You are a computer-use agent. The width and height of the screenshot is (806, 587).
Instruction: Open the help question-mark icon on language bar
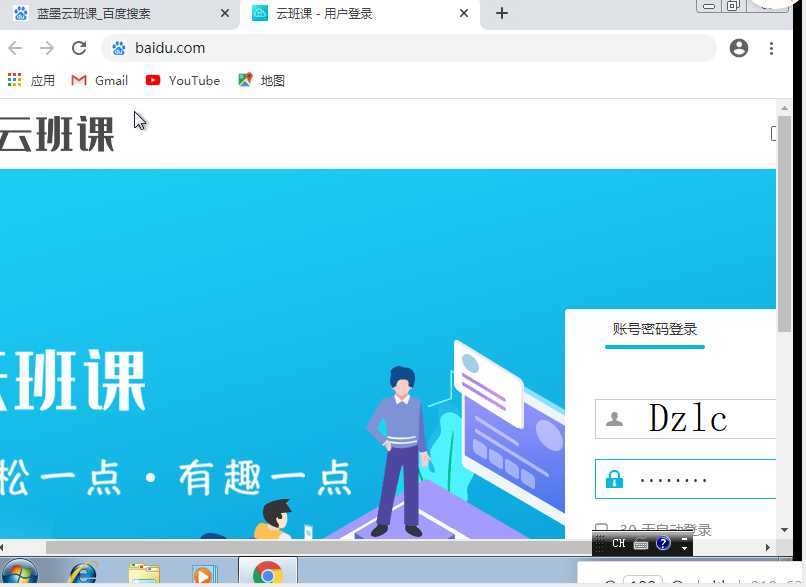point(663,543)
